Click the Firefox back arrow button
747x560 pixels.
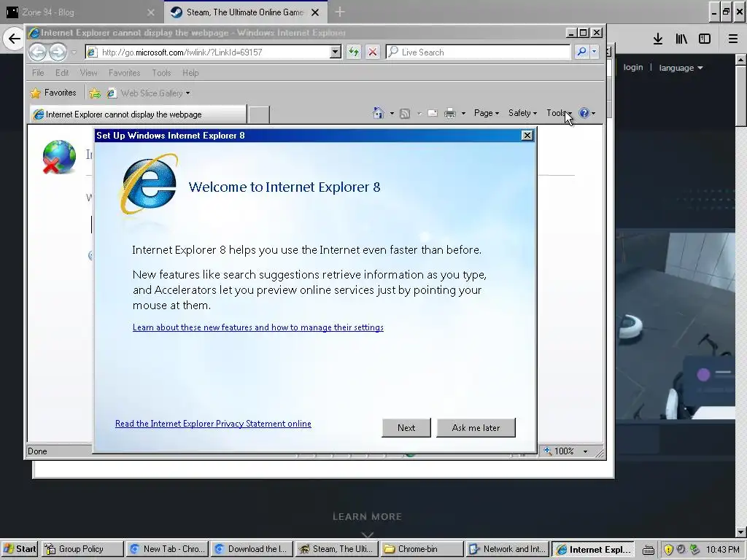click(14, 39)
